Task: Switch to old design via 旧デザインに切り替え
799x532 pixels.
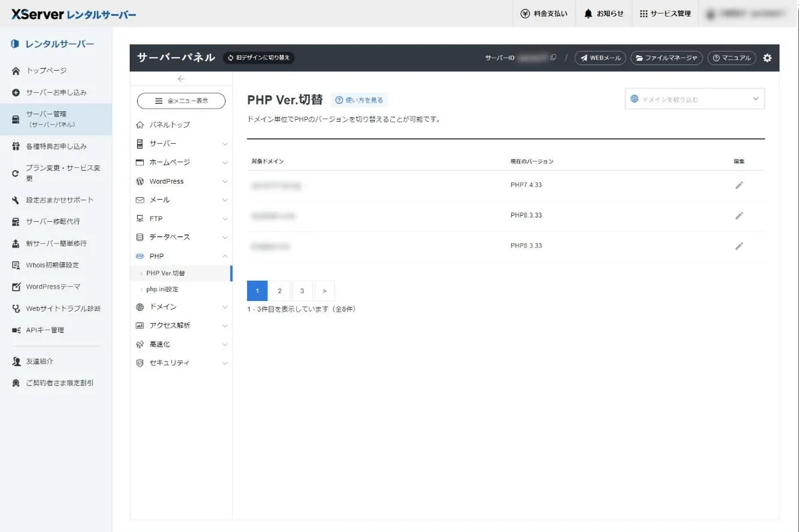Action: point(258,58)
